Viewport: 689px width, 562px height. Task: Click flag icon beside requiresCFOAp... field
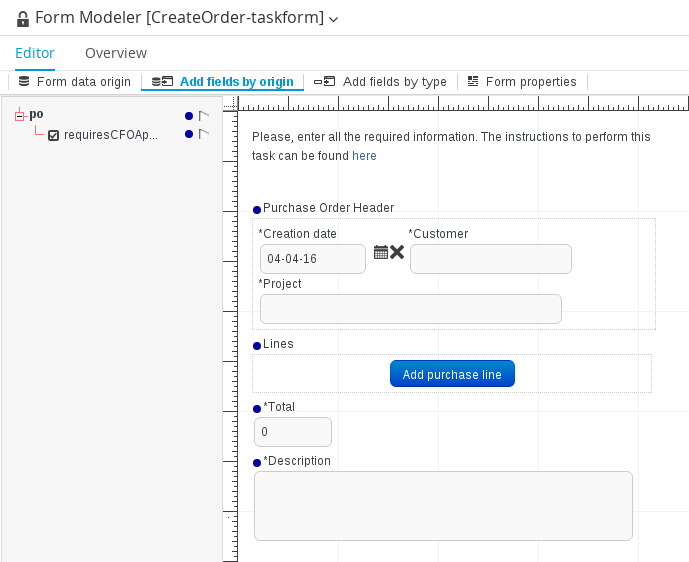tap(203, 134)
